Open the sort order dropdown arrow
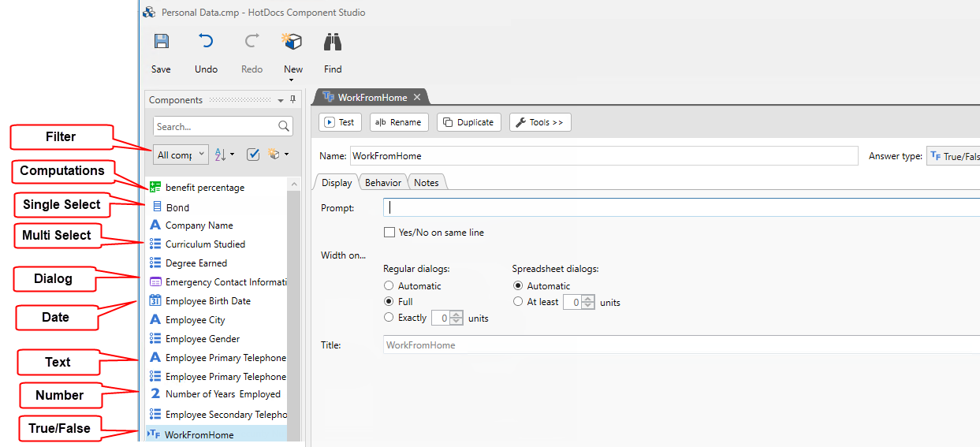 [x=233, y=155]
